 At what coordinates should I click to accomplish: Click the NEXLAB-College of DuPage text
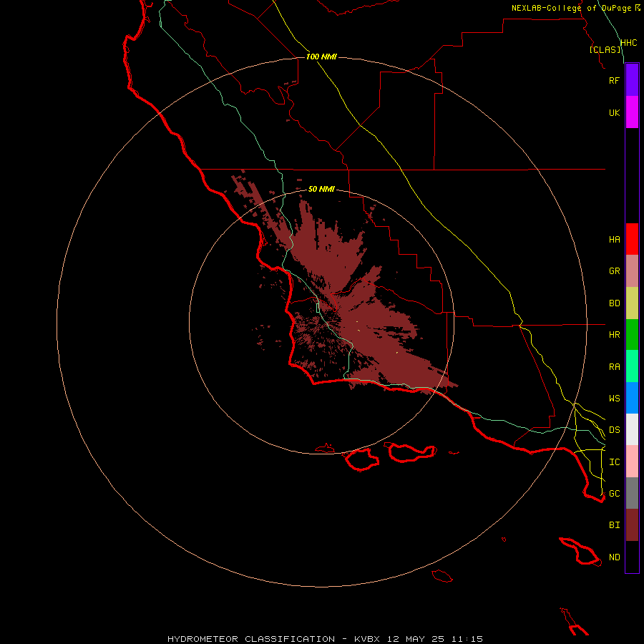(571, 8)
